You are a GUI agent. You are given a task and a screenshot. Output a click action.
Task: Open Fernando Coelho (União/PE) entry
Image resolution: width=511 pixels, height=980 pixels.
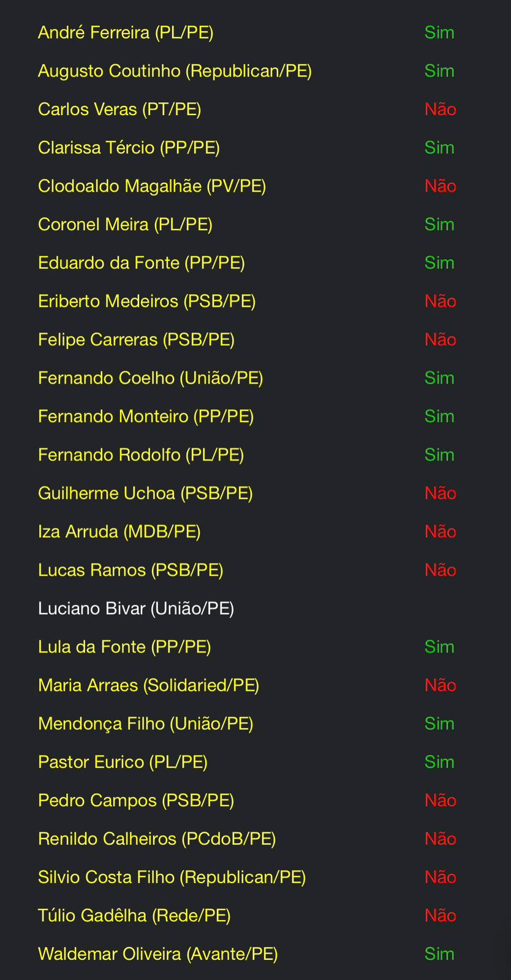(x=151, y=378)
